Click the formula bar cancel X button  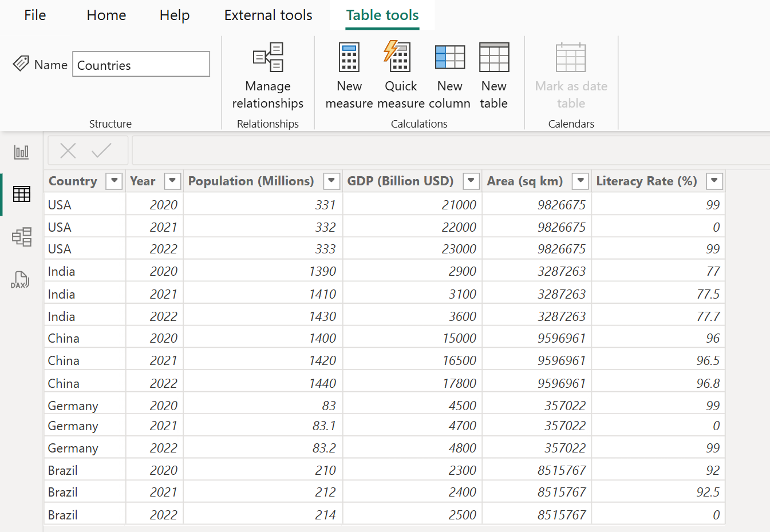(x=68, y=150)
